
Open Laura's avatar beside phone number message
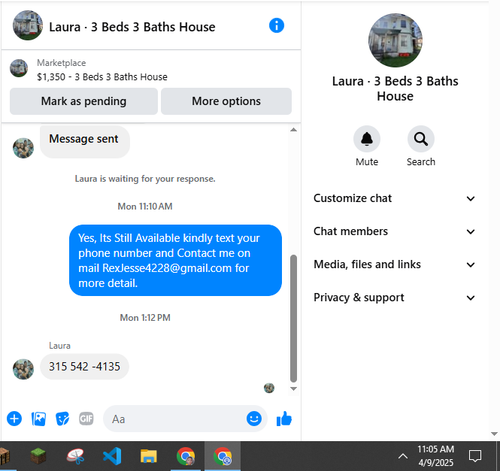coord(23,369)
